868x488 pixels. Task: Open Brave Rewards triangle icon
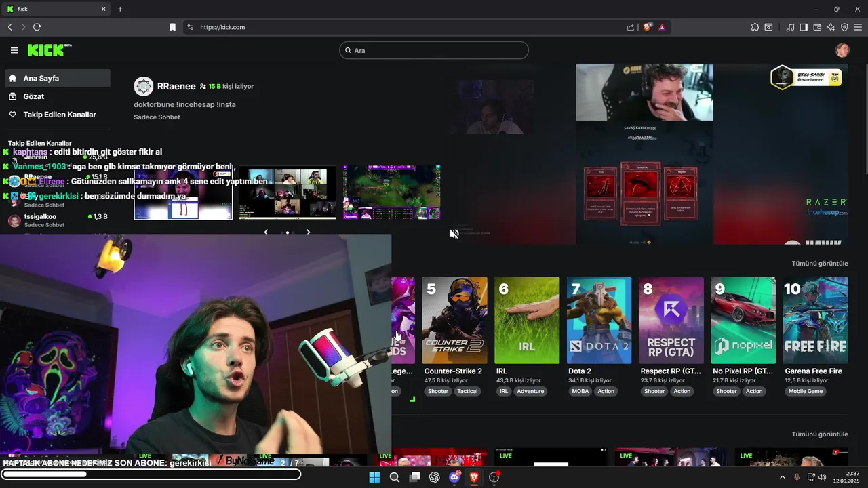(661, 27)
